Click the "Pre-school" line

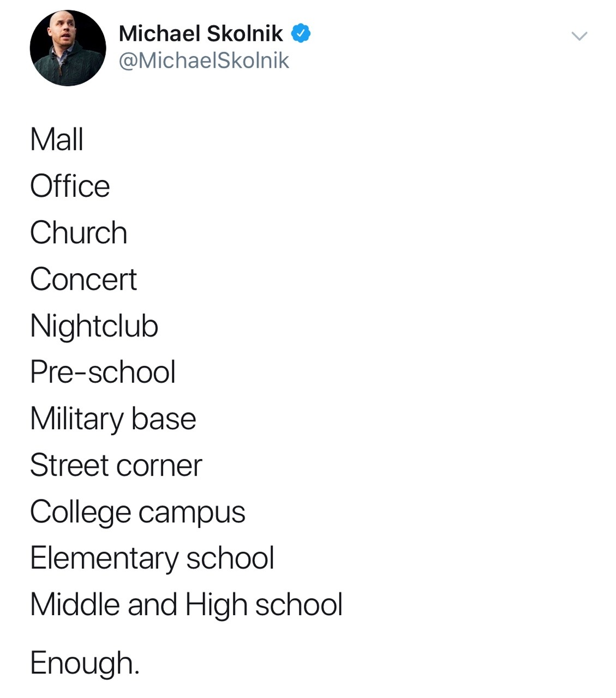103,372
